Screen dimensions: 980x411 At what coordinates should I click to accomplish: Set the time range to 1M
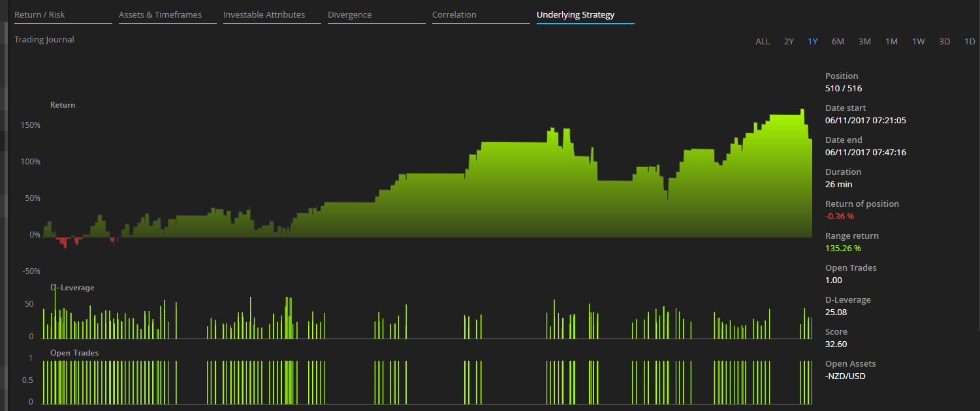tap(891, 42)
